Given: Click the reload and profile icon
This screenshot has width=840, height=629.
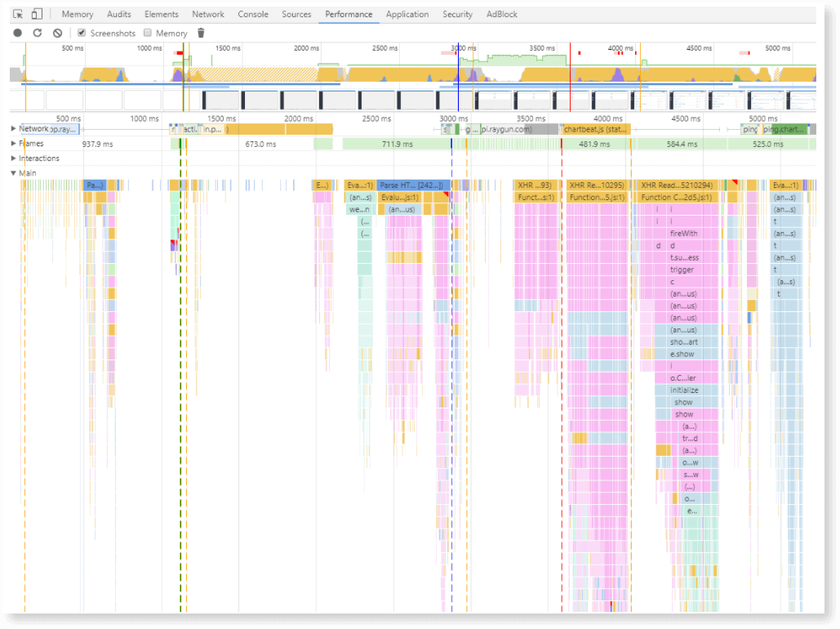Looking at the screenshot, I should click(38, 33).
